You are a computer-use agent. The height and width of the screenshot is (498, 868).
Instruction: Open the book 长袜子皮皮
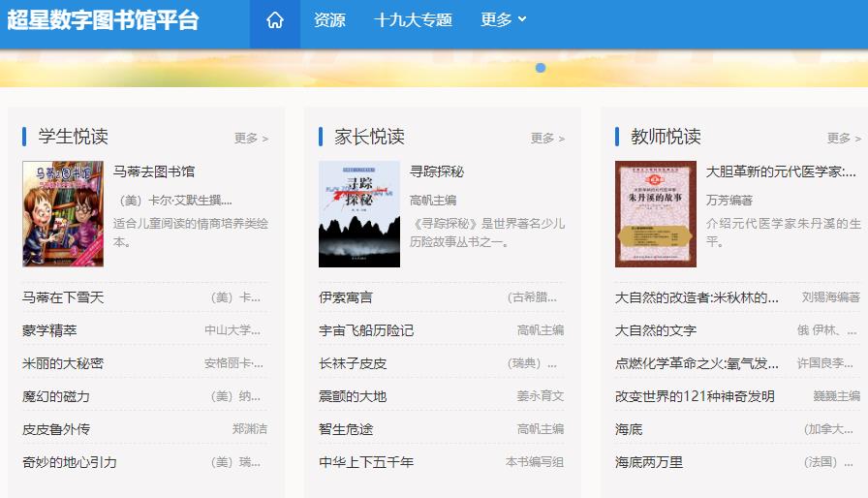pyautogui.click(x=353, y=363)
